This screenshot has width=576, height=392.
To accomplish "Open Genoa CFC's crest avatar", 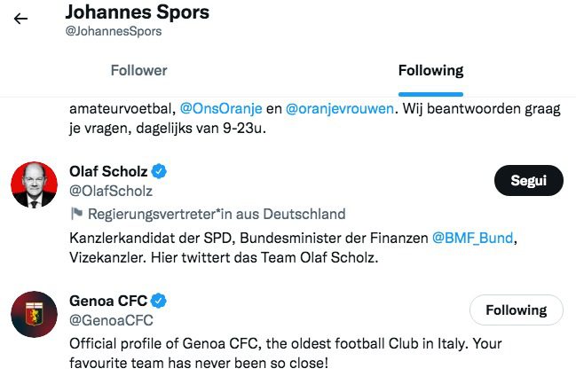I will point(33,315).
